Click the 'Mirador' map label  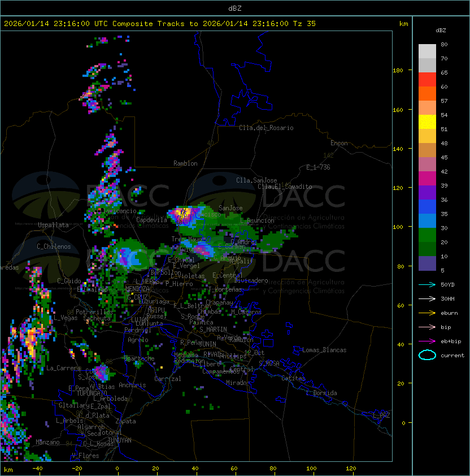pyautogui.click(x=238, y=383)
